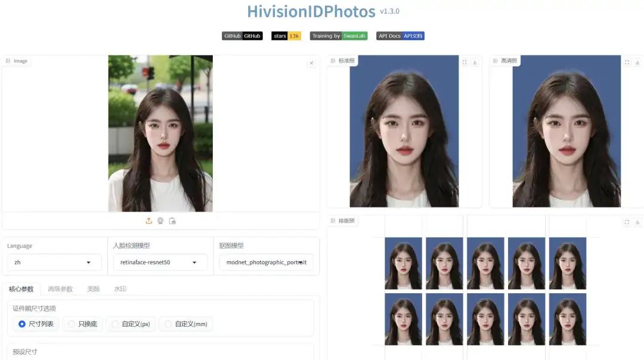Click the uploaded source portrait image

tap(160, 134)
